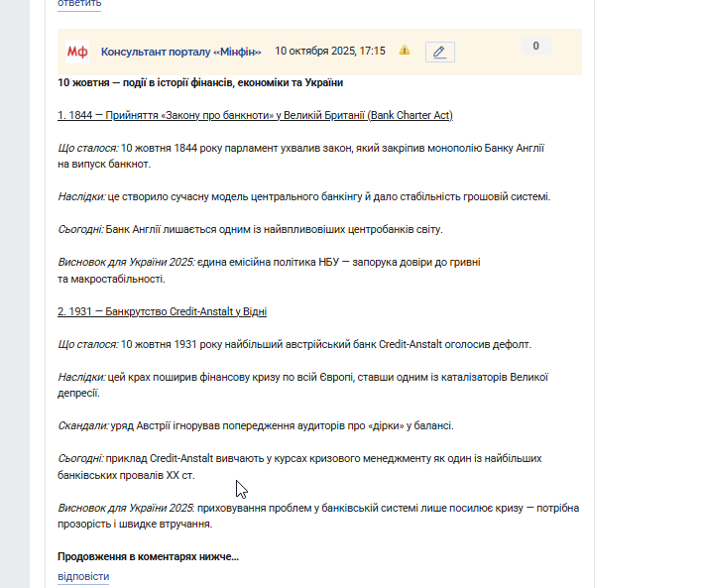This screenshot has height=588, width=703.
Task: Click «Що сталося: 10 жовтня 1931 року» line
Action: [x=294, y=344]
